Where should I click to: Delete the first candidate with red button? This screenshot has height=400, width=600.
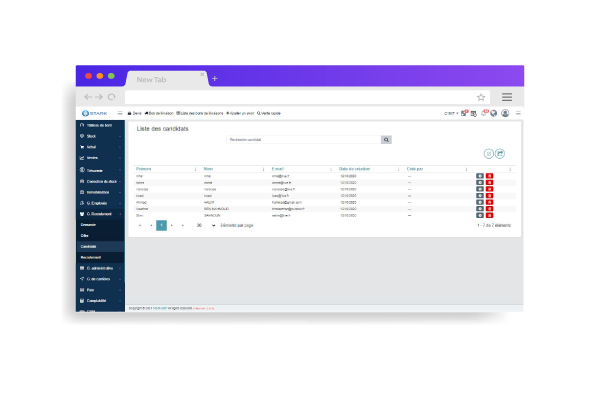pos(490,176)
